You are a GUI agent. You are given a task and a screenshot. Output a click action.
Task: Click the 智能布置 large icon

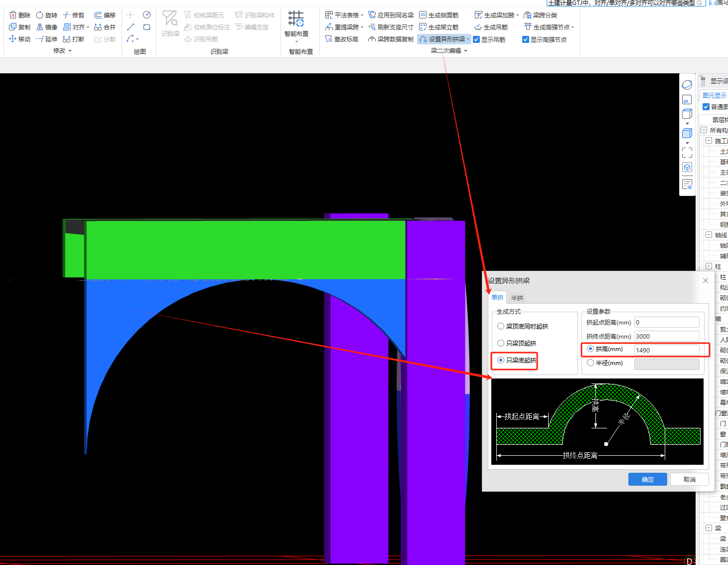[296, 19]
